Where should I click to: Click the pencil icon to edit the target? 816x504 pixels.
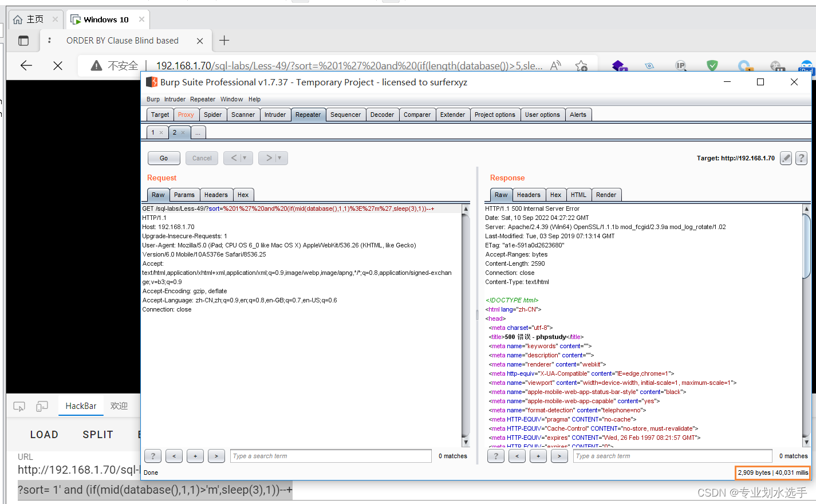pyautogui.click(x=786, y=158)
